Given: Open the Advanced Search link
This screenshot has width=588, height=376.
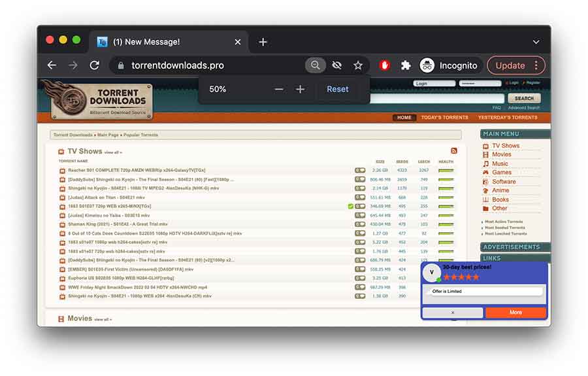Looking at the screenshot, I should click(x=524, y=108).
